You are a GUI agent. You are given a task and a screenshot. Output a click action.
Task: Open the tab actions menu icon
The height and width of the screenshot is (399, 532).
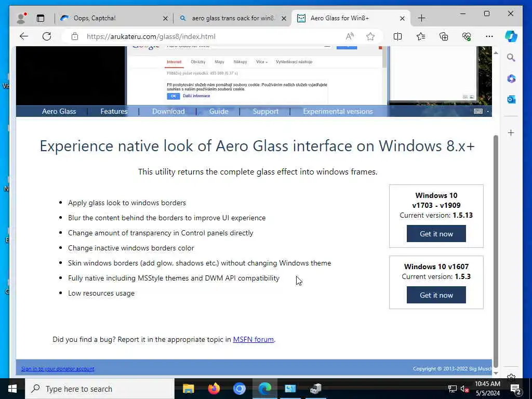pos(41,18)
